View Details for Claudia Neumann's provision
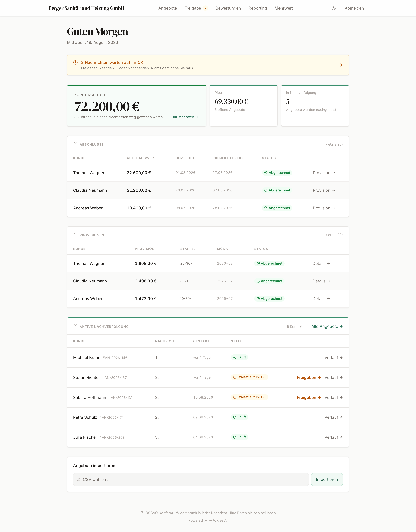This screenshot has height=532, width=416. pos(321,281)
